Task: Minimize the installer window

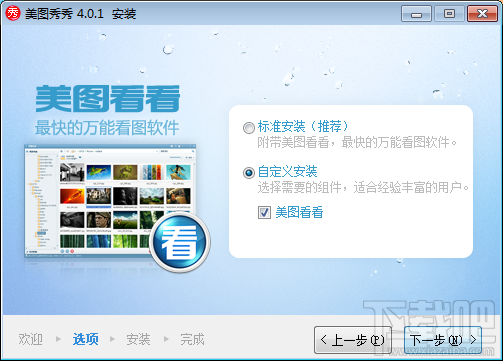Action: click(416, 14)
